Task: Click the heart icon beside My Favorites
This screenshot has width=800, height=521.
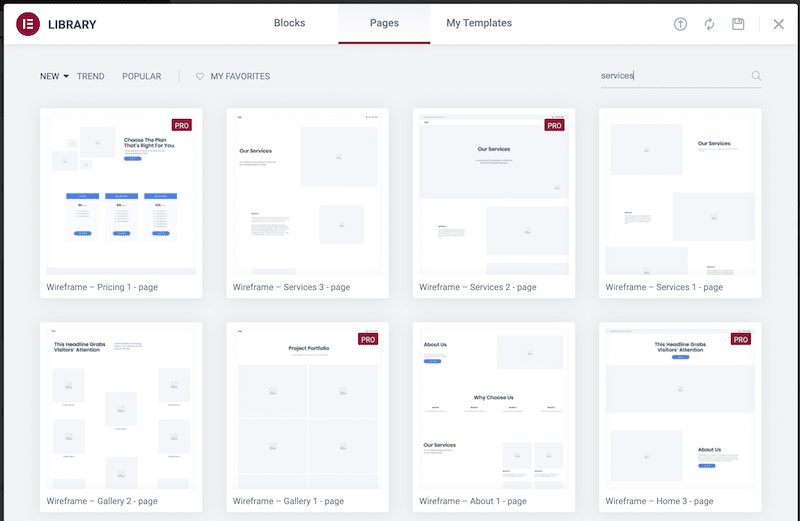Action: [x=200, y=76]
